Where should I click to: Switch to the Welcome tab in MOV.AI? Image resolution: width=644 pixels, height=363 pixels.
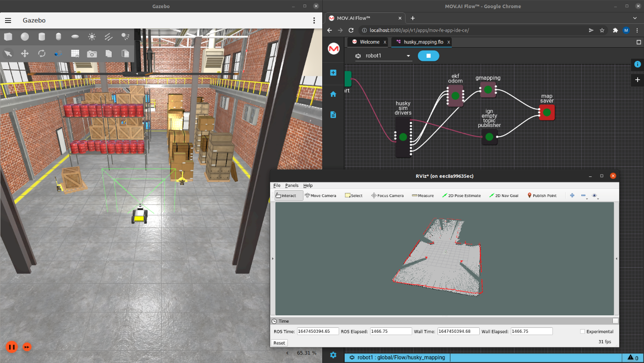click(x=369, y=42)
